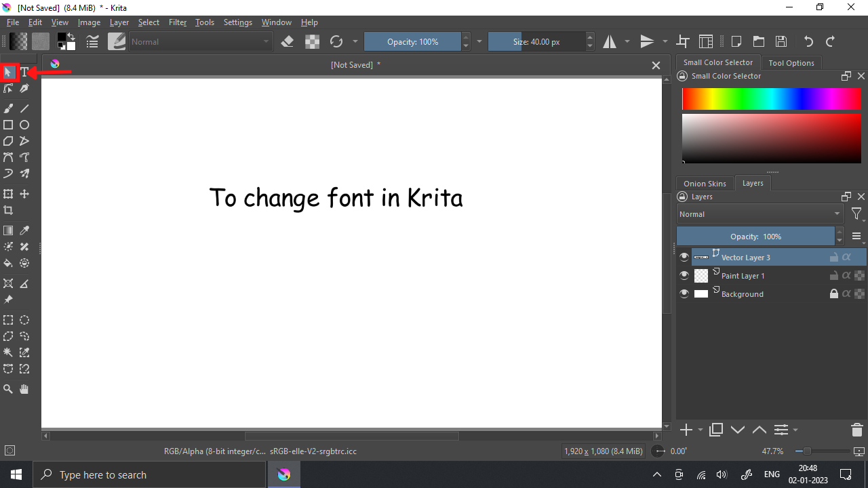Select the Elliptical Selection tool
This screenshot has width=868, height=488.
tap(24, 320)
